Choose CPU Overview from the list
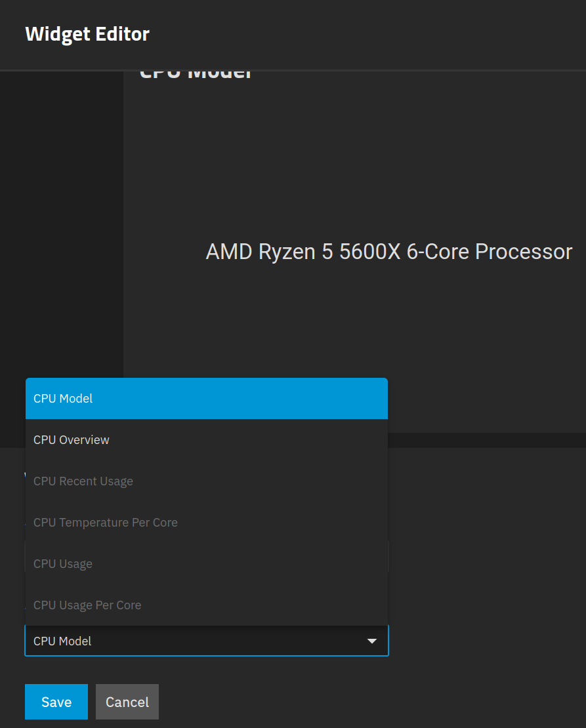The width and height of the screenshot is (586, 728). pyautogui.click(x=206, y=439)
